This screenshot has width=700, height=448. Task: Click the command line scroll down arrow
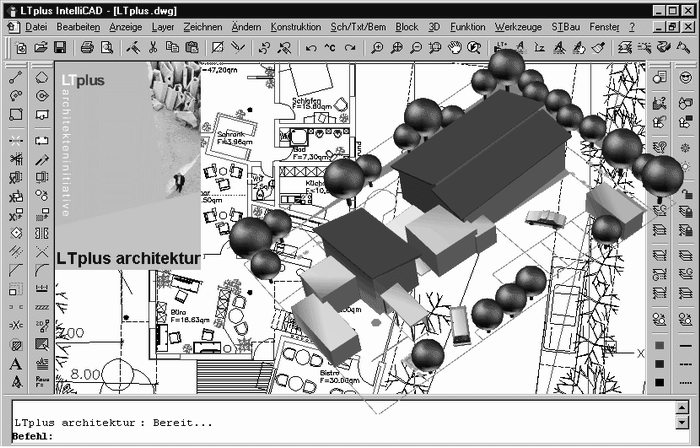tap(682, 422)
